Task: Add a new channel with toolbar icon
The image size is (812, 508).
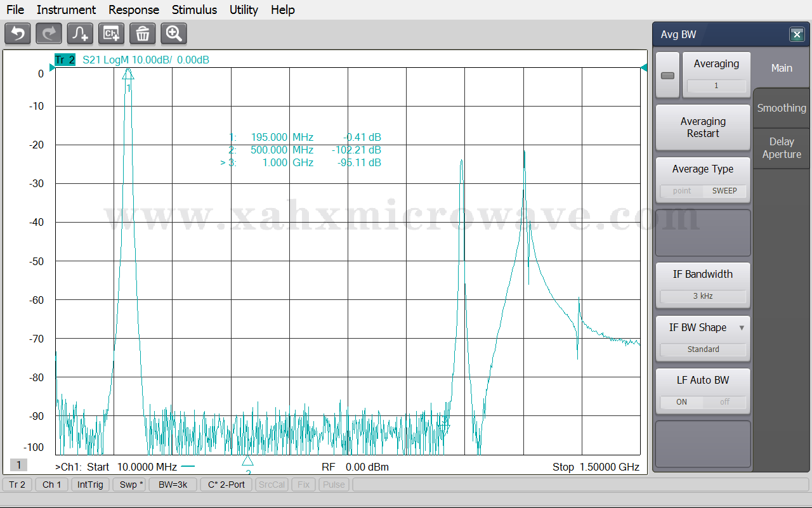Action: [111, 34]
